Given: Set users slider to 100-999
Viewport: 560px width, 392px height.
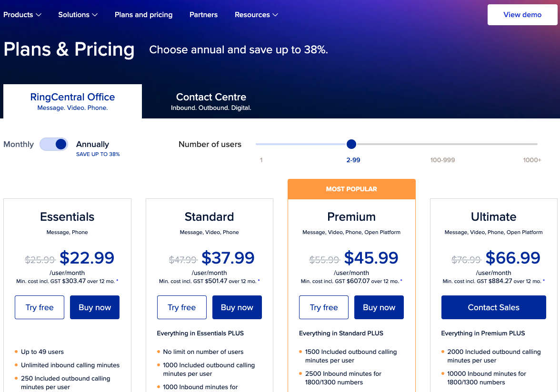Looking at the screenshot, I should [442, 160].
